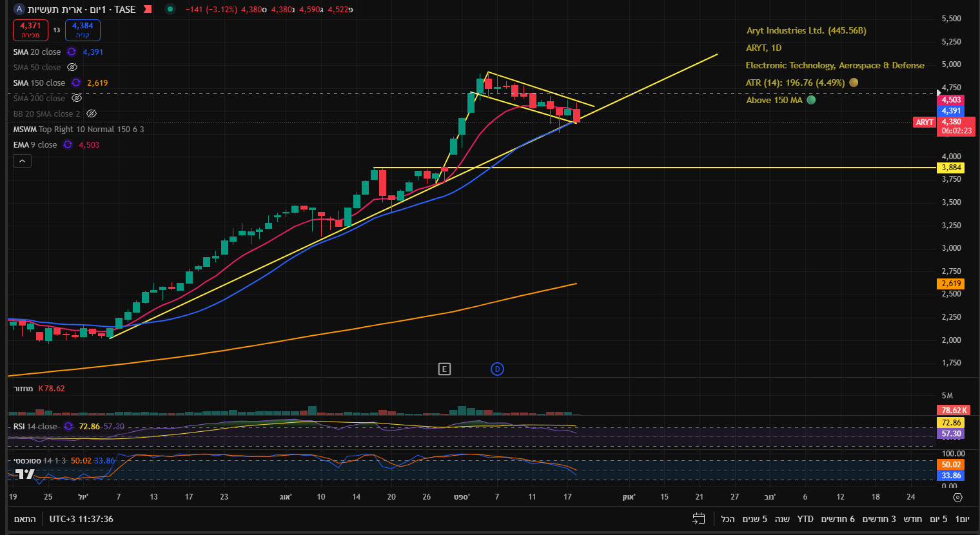Click the blue buy button 4,384
This screenshot has width=980, height=535.
[x=83, y=30]
